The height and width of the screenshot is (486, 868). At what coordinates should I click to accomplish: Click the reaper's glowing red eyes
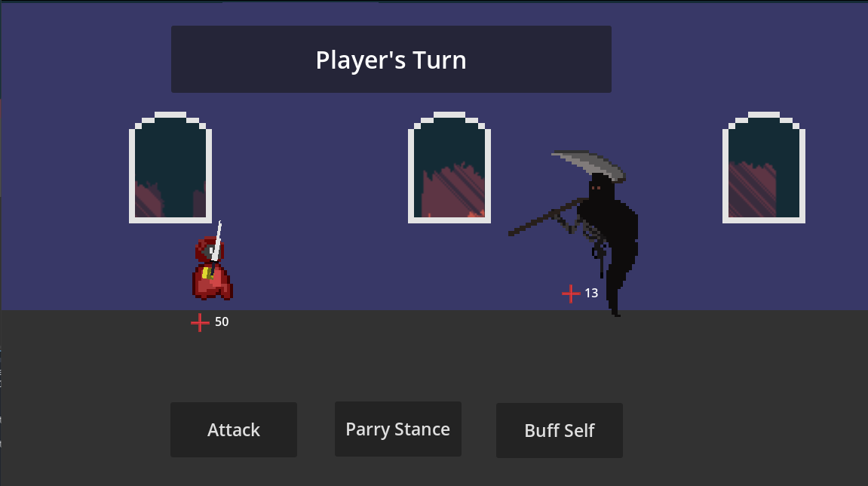pyautogui.click(x=596, y=189)
